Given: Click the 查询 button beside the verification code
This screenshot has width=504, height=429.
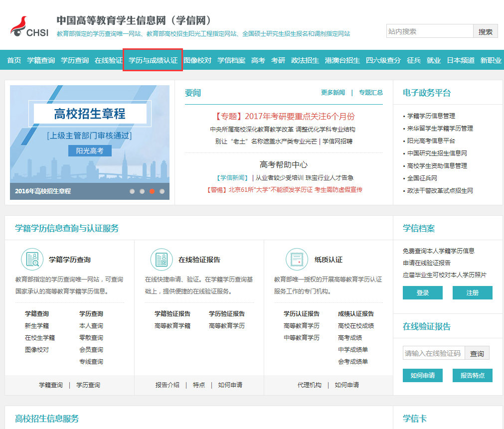Looking at the screenshot, I should pyautogui.click(x=477, y=353).
